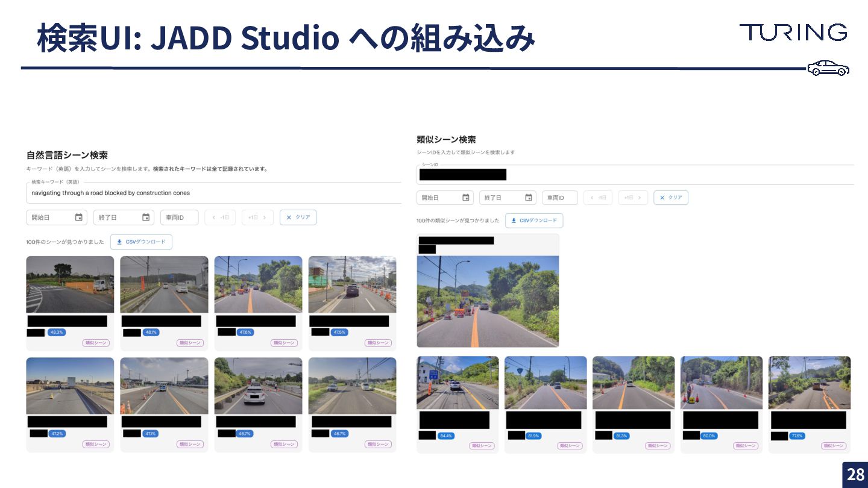The image size is (868, 488).
Task: Click the 48.3% score badge
Action: point(57,332)
